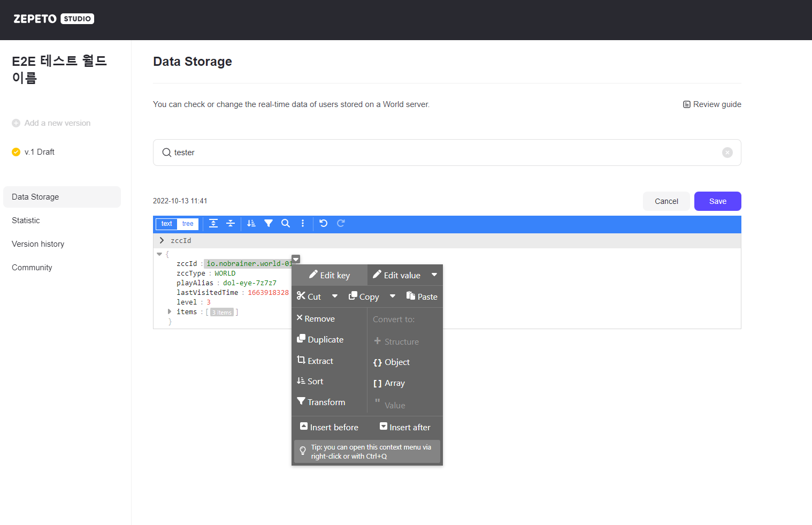Open the JSON editor search icon
Screen dimensions: 812x525
pos(286,224)
